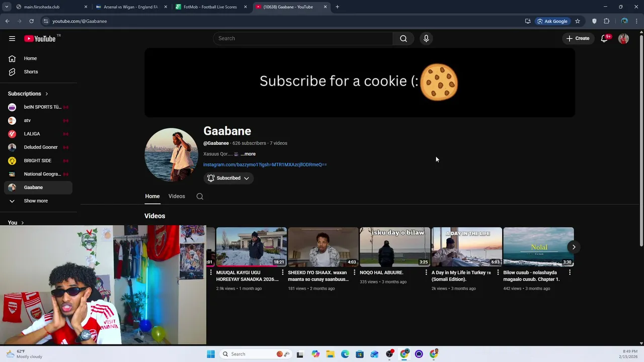Bookmark this page with star icon
The image size is (644, 362).
578,21
